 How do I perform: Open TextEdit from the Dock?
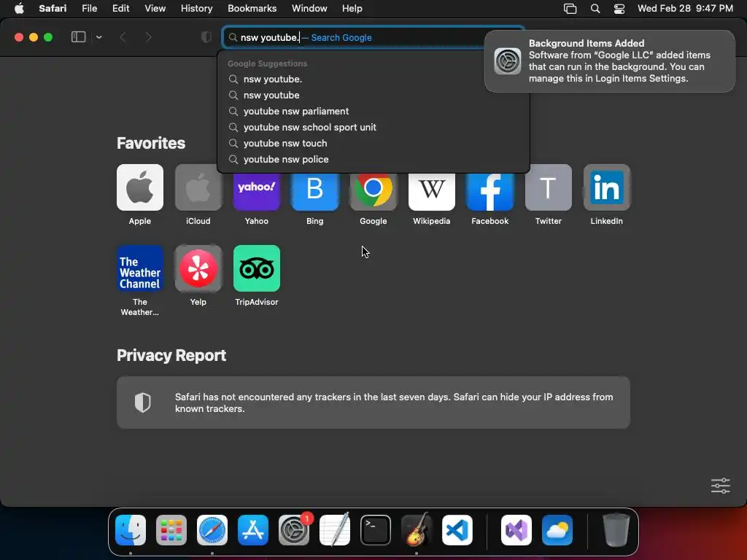(335, 530)
